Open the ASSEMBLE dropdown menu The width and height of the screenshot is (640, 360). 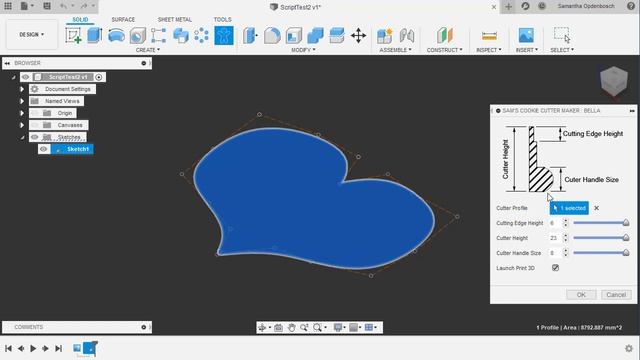click(x=395, y=50)
